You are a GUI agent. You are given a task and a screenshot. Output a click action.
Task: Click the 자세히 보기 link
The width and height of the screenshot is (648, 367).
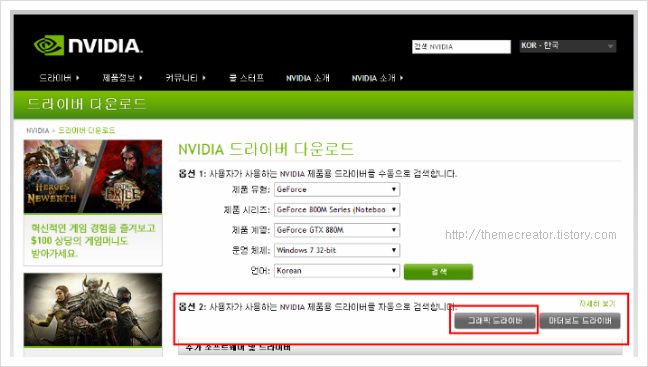click(x=597, y=304)
